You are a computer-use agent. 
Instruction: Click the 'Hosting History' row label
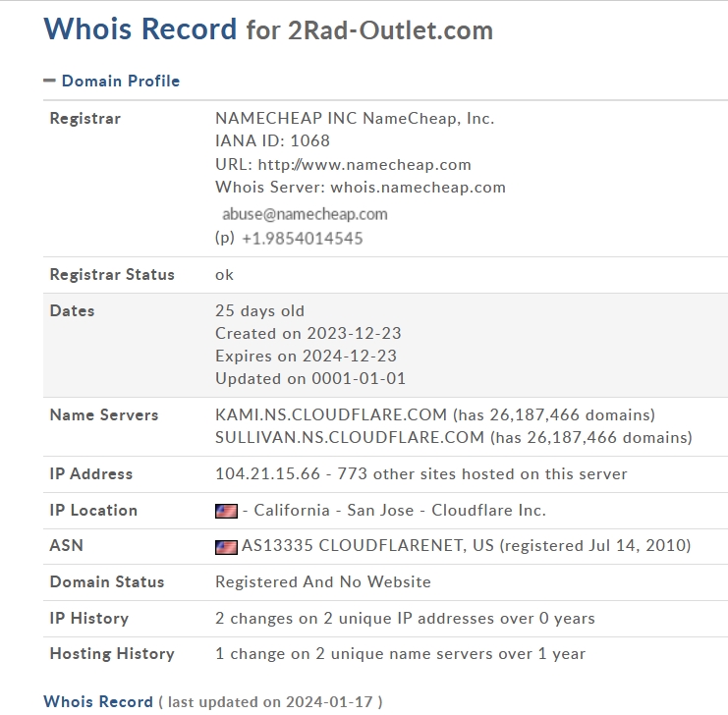pyautogui.click(x=112, y=654)
